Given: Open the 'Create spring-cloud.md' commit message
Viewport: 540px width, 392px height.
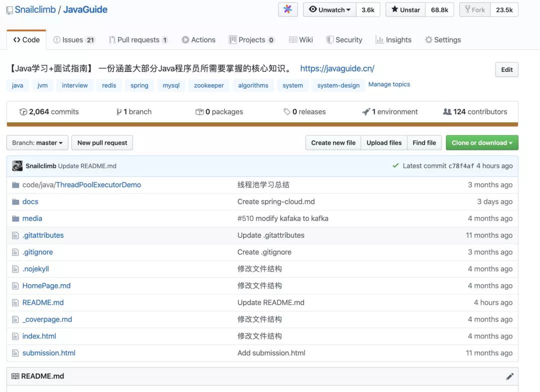Looking at the screenshot, I should tap(276, 202).
